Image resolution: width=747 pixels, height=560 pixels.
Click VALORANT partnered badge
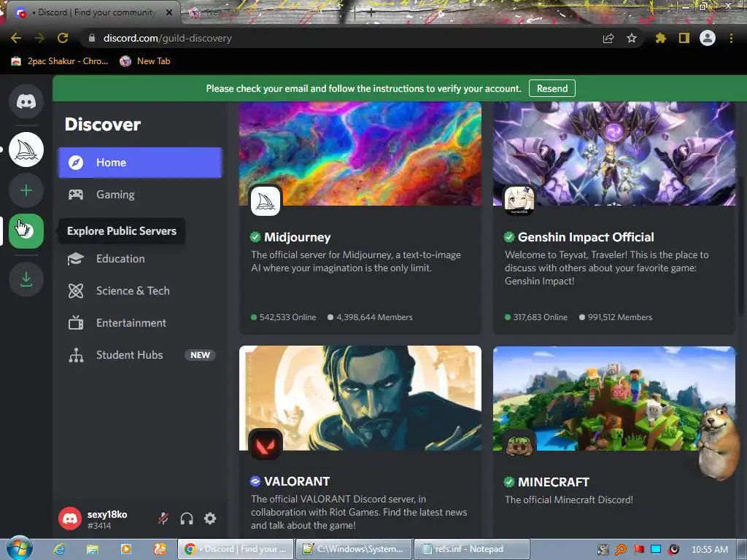click(x=255, y=481)
